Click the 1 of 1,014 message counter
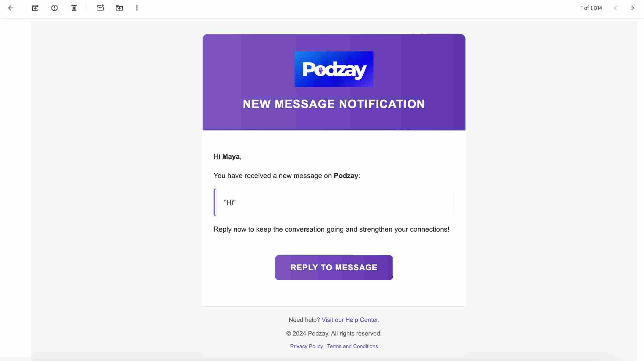The width and height of the screenshot is (644, 361). tap(591, 8)
